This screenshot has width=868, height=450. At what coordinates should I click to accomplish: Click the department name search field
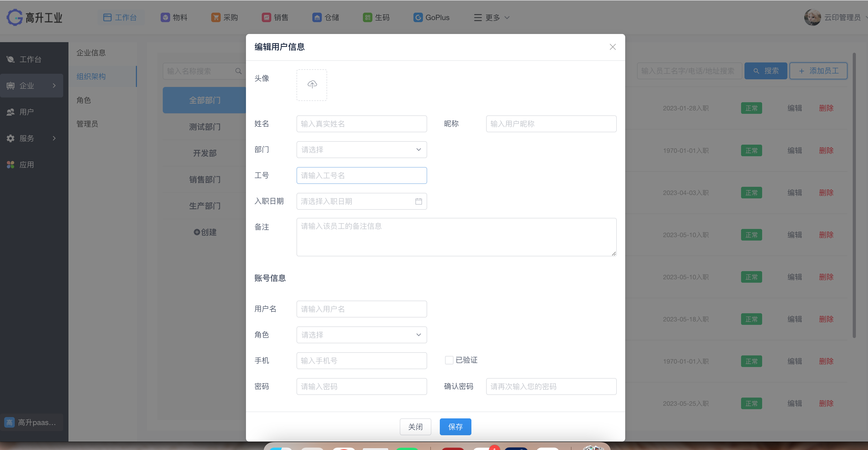[x=204, y=71]
